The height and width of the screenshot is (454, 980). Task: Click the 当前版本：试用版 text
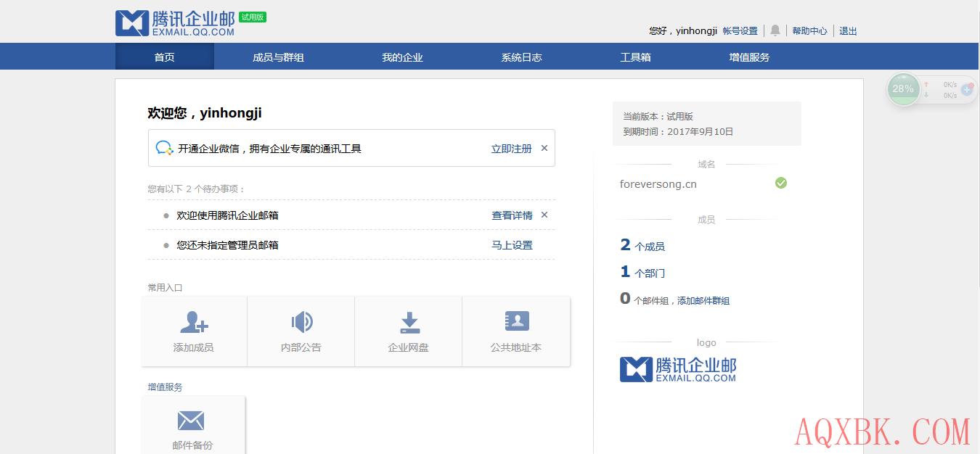point(658,116)
